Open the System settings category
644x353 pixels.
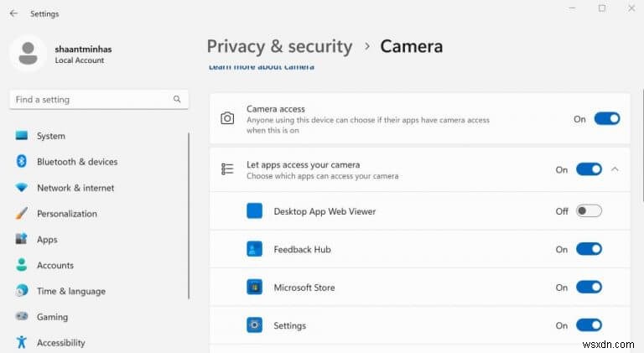[x=50, y=136]
